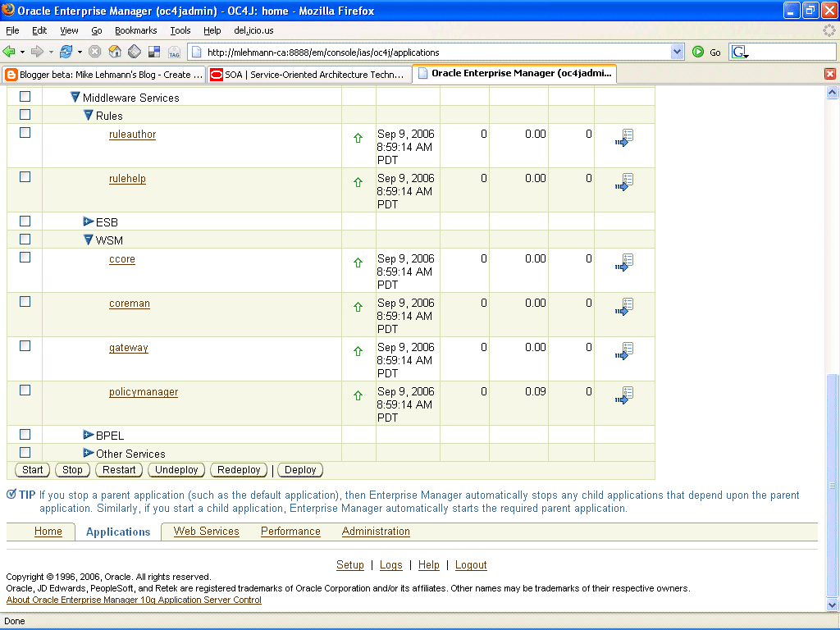Open application-defined MBeans icon for rulehelp
The height and width of the screenshot is (630, 840).
tap(624, 182)
